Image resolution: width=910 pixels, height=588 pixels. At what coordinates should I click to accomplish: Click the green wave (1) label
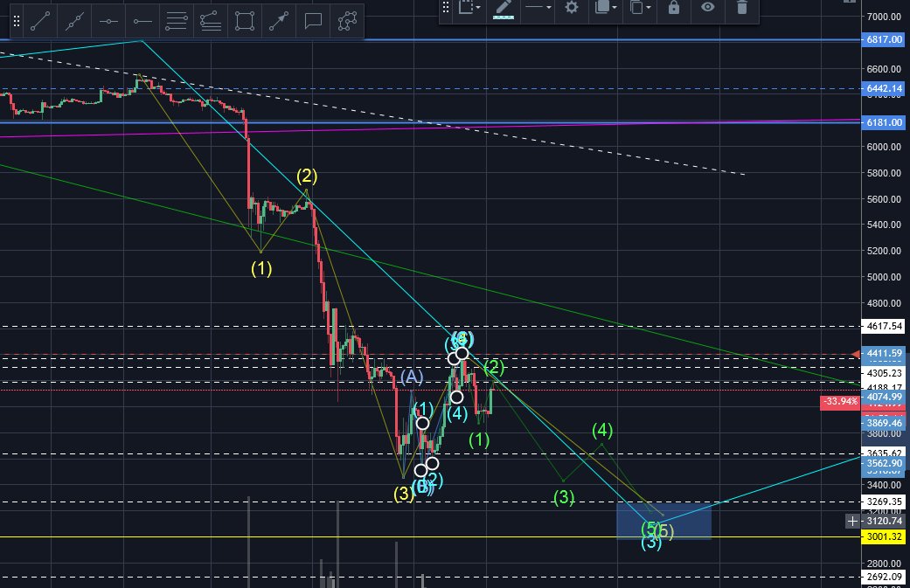click(479, 440)
